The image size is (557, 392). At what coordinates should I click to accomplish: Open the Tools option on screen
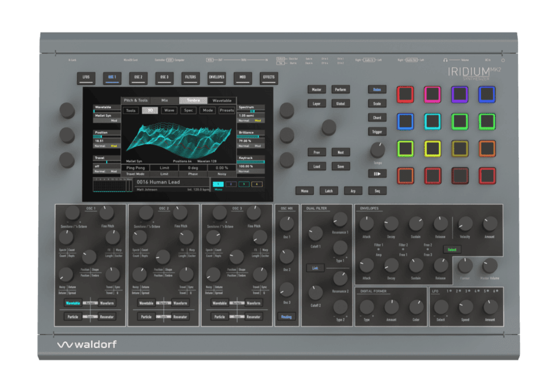pyautogui.click(x=131, y=110)
